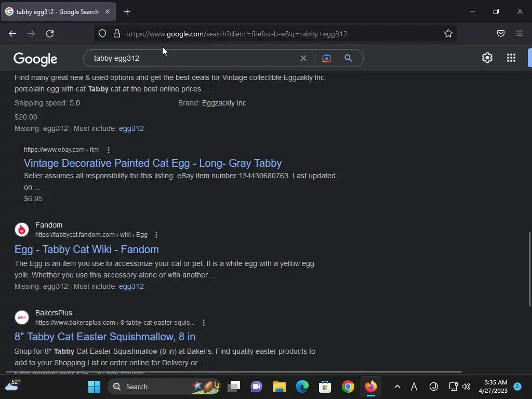Select the tabby egg312 Google Search tab
The image size is (532, 399).
click(58, 12)
